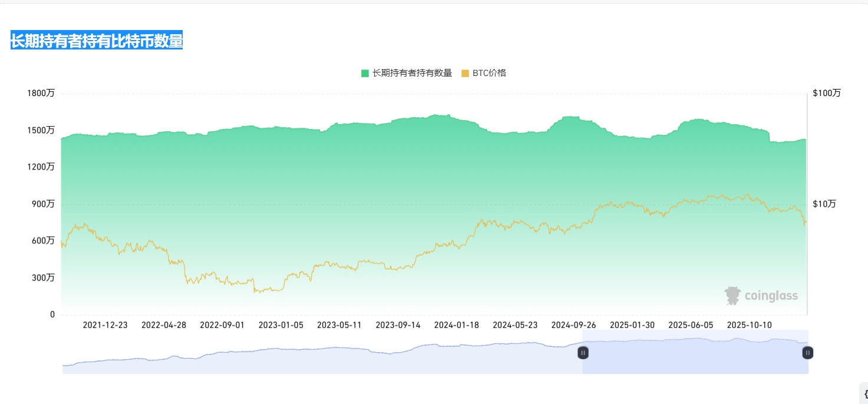The height and width of the screenshot is (404, 868).
Task: Click the left range slider handle
Action: [x=583, y=353]
